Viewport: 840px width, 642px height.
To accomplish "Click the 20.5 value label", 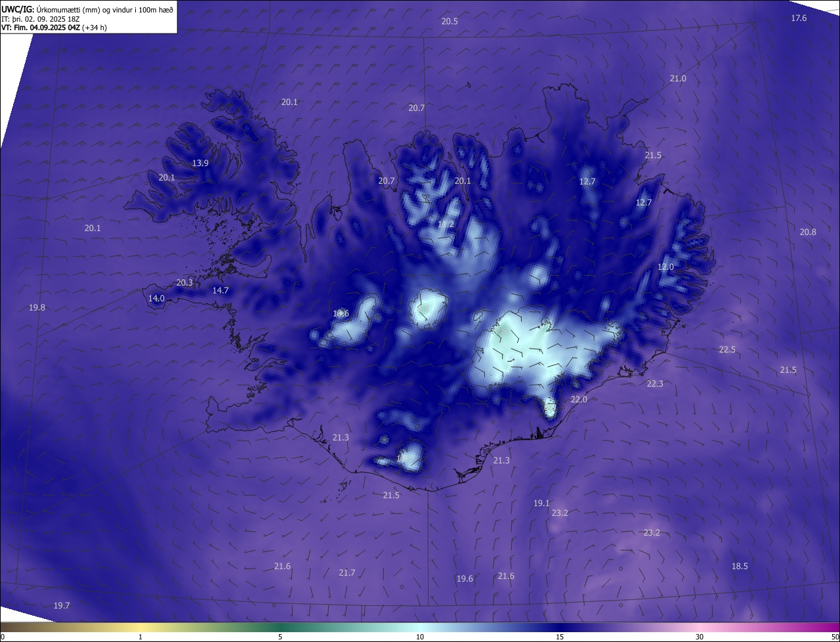I will (450, 22).
